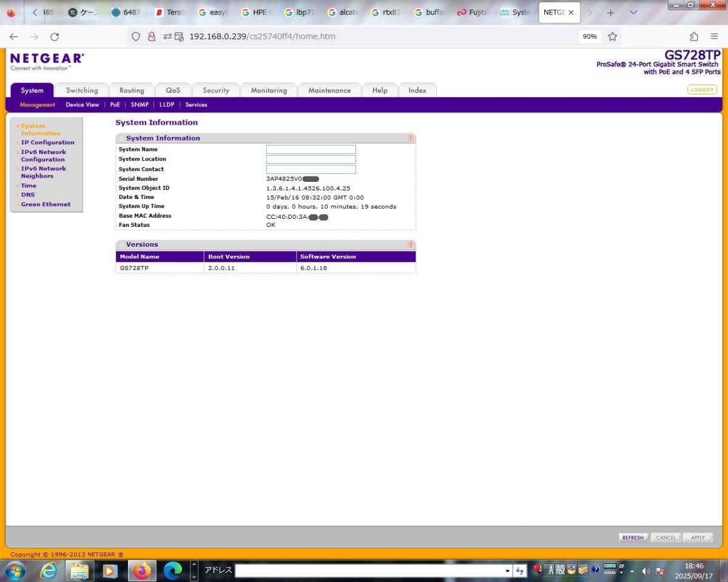Click the System Name input field

point(311,149)
